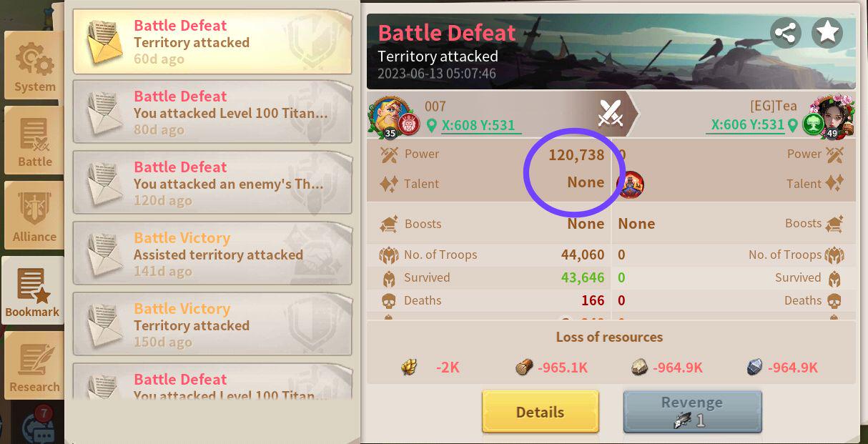Open 80d ago Titan battle defeat mail

tap(212, 112)
